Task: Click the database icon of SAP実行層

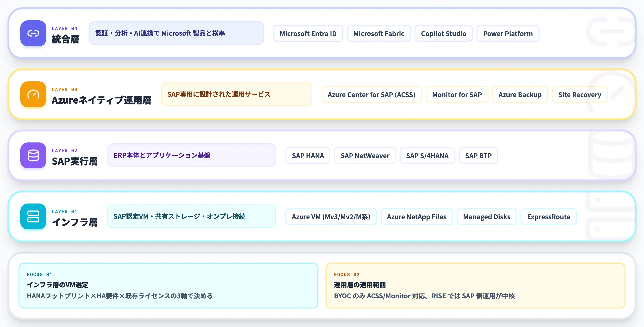Action: 33,155
